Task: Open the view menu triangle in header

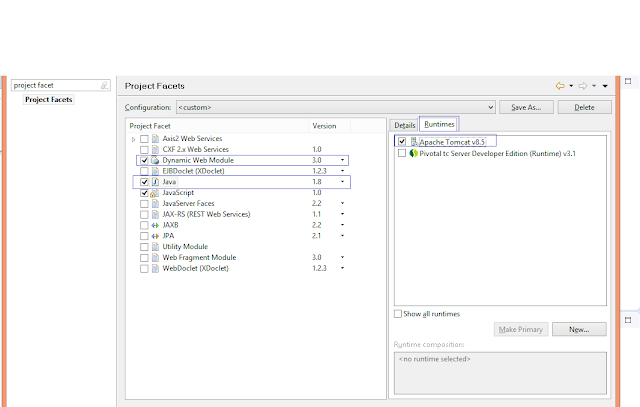Action: [605, 86]
